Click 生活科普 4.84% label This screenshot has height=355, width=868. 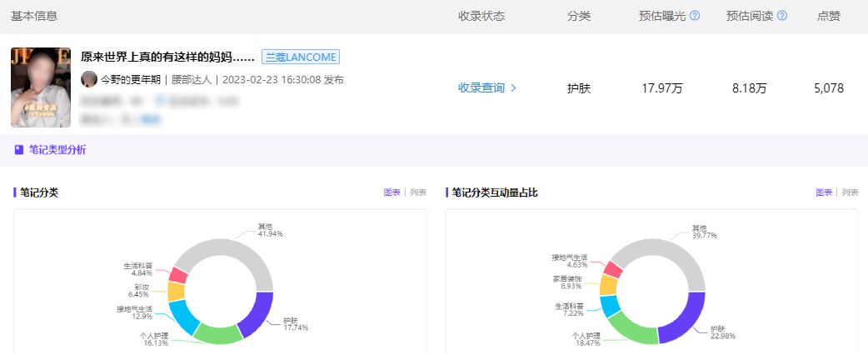[137, 269]
